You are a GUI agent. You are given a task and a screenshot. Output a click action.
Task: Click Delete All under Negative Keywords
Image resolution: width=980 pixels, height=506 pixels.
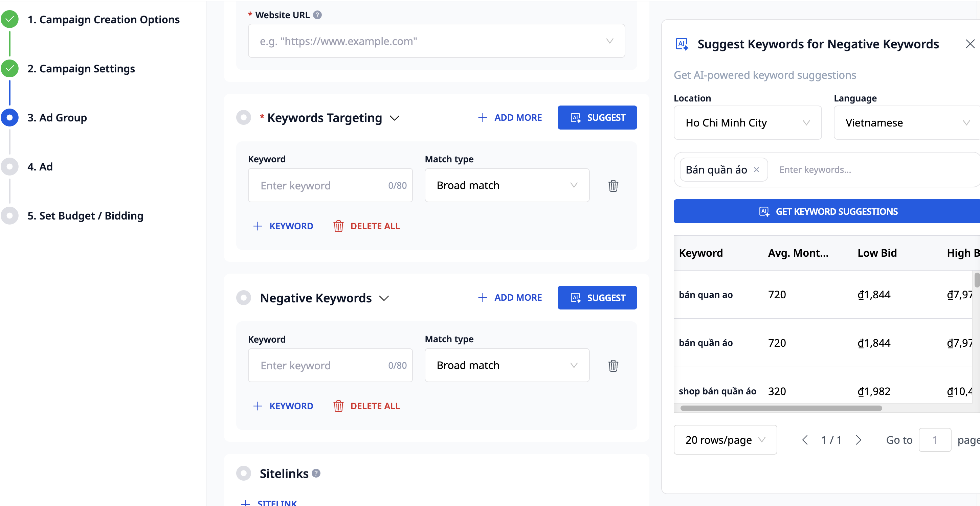click(x=366, y=406)
